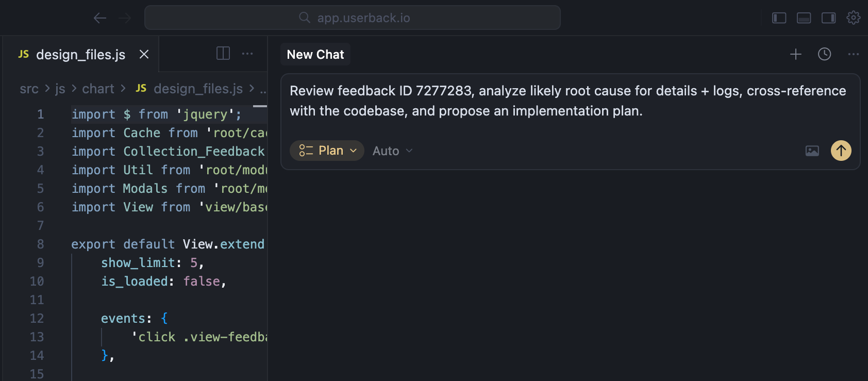
Task: Navigate to the chart breadcrumb folder
Action: click(x=98, y=89)
